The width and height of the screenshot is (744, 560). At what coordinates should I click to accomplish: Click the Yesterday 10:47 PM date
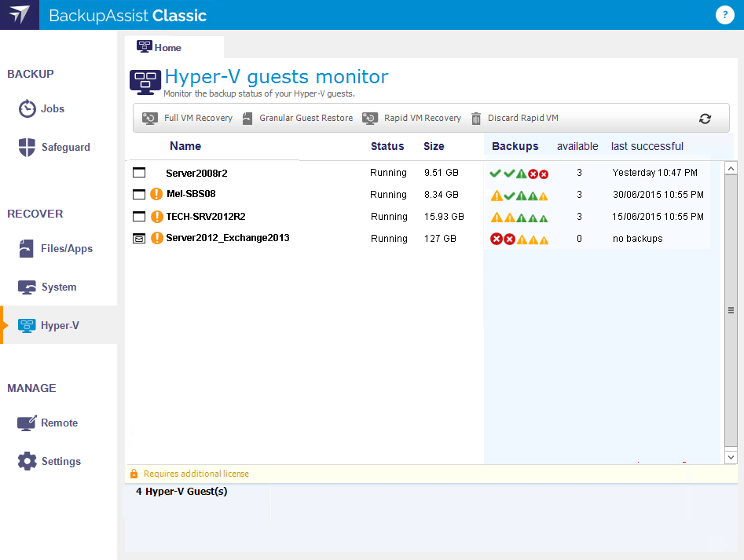coord(654,173)
